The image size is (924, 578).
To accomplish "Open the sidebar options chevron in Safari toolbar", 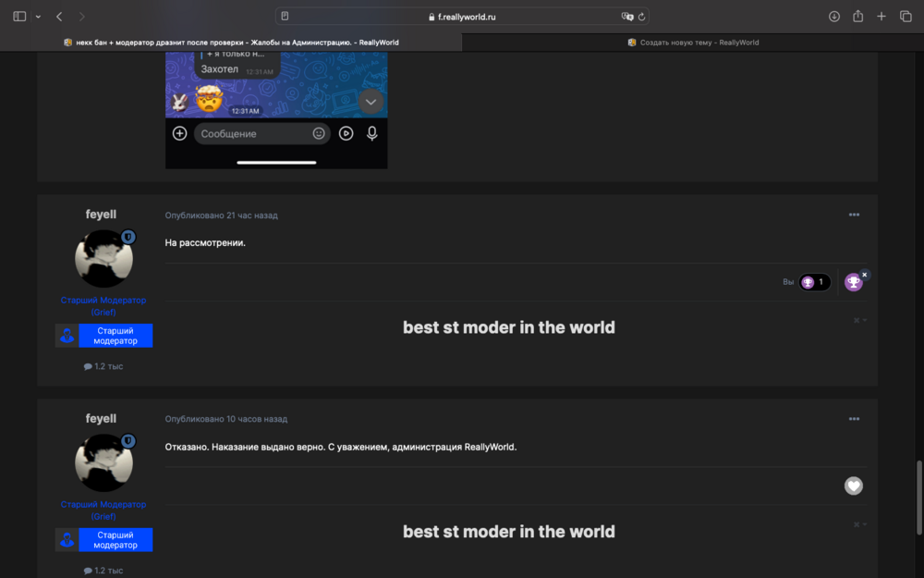I will coord(38,17).
